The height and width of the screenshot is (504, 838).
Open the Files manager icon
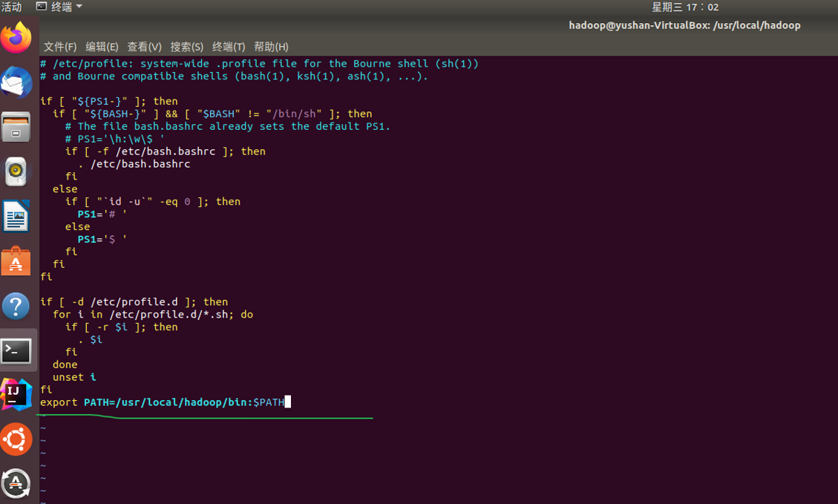point(16,127)
